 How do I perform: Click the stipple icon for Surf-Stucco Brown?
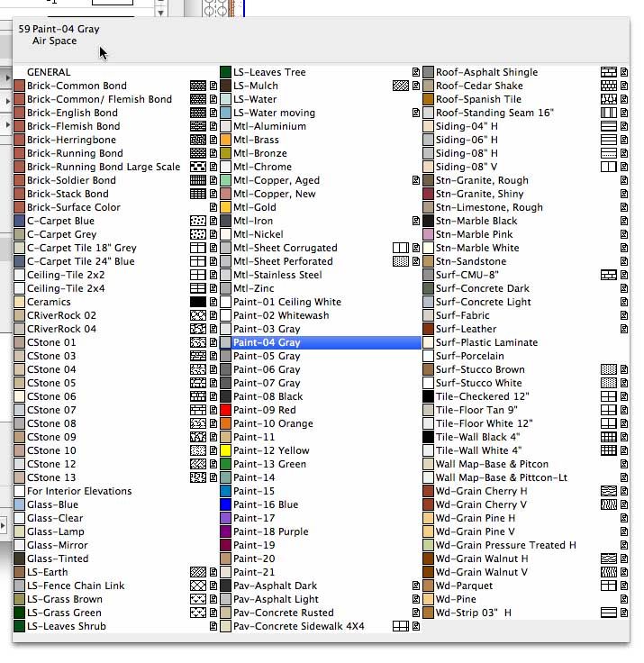609,369
